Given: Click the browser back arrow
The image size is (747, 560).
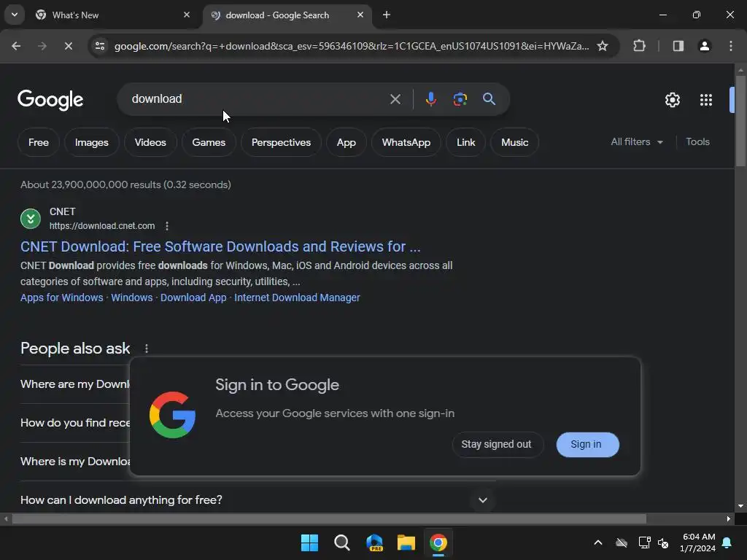Looking at the screenshot, I should pos(16,46).
